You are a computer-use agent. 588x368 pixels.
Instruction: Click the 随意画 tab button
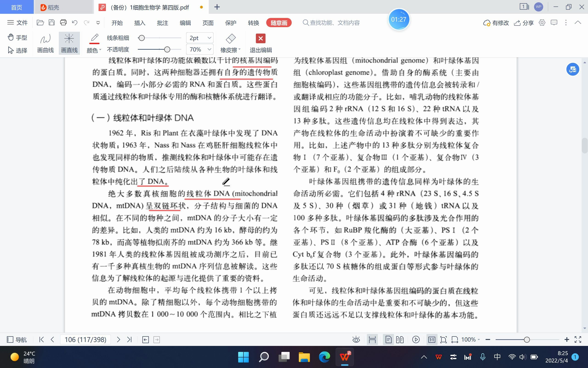(x=279, y=23)
